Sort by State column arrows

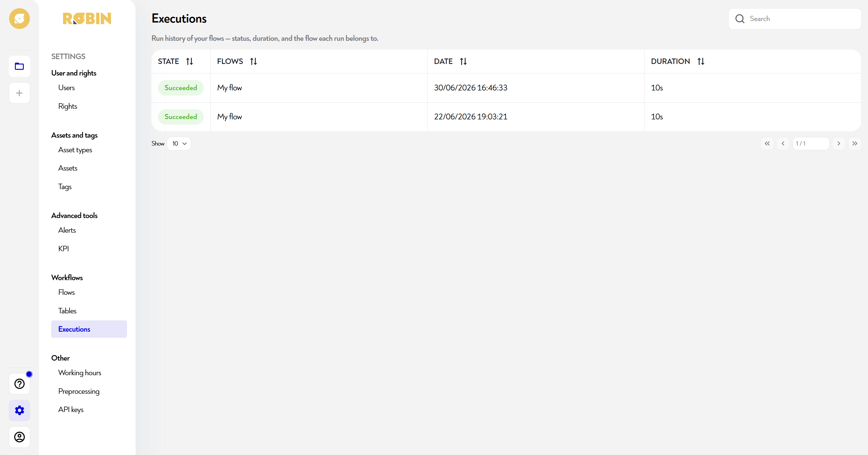(x=190, y=61)
